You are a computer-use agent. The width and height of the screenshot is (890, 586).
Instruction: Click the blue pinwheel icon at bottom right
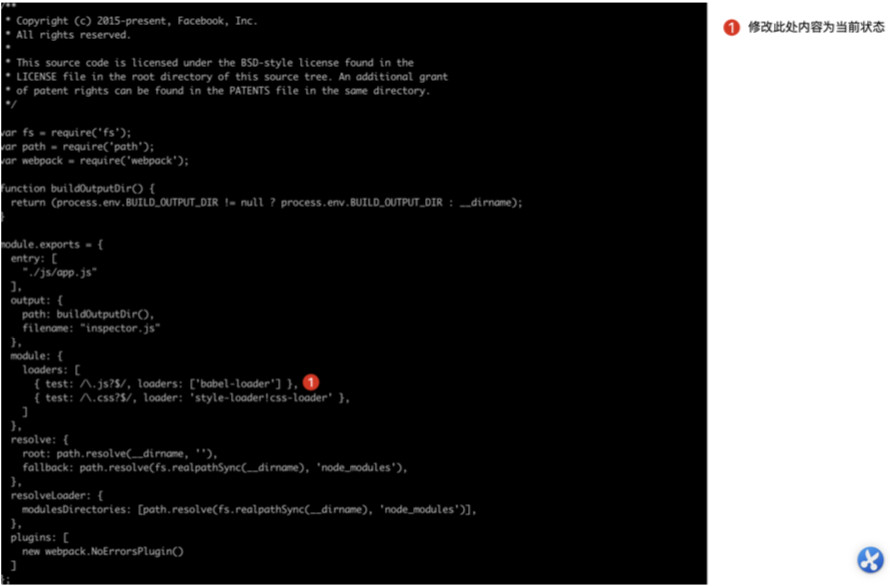pos(870,560)
